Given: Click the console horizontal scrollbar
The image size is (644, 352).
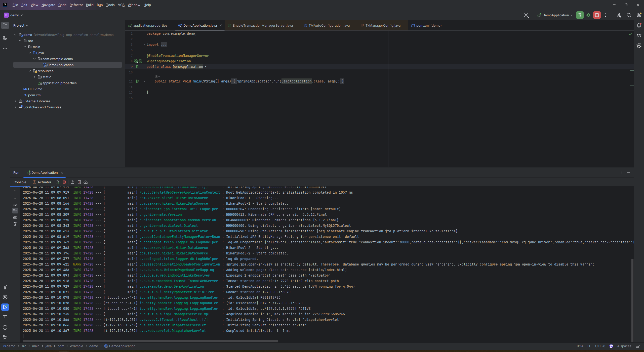Looking at the screenshot, I should click(x=150, y=341).
